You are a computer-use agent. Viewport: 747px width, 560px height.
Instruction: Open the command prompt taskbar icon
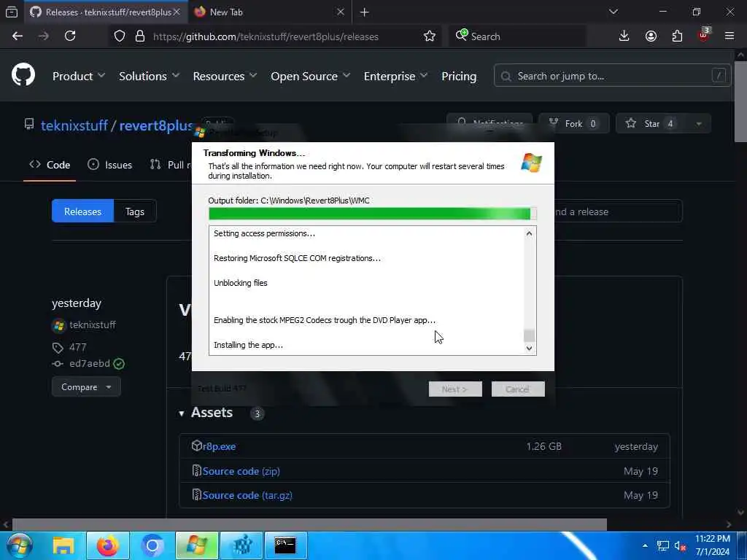pyautogui.click(x=285, y=545)
